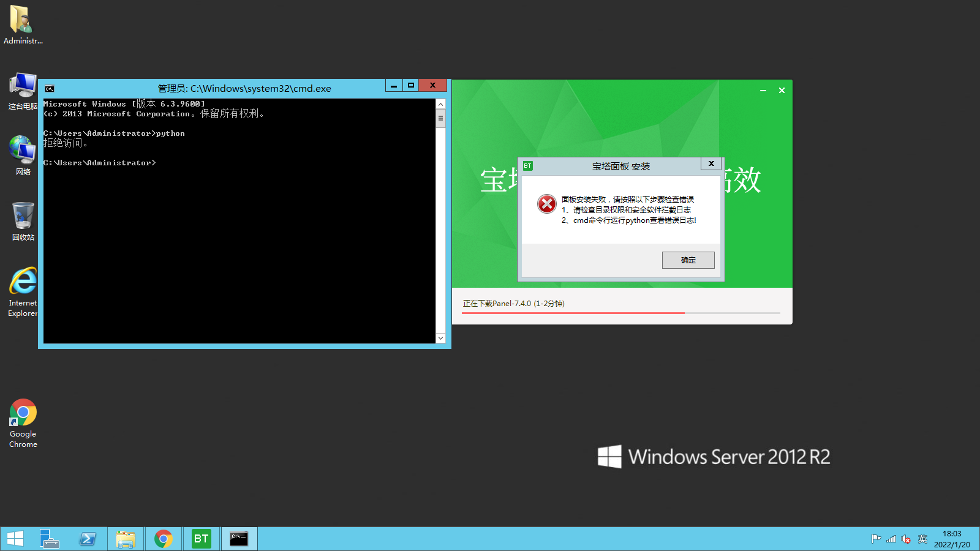
Task: Click the 拒绝访问 line in cmd
Action: coord(66,143)
